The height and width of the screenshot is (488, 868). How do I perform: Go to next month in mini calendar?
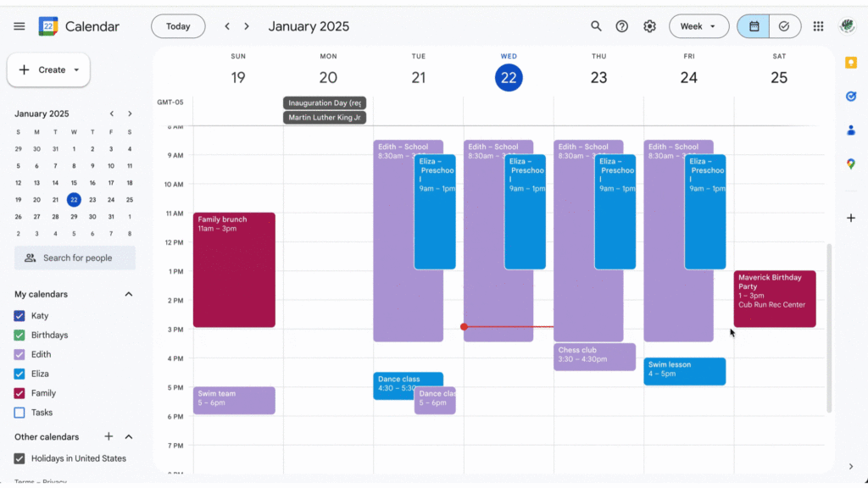(x=129, y=113)
